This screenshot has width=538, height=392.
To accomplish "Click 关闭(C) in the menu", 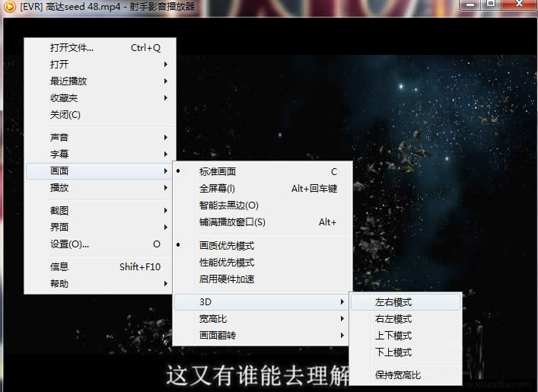I will tap(65, 115).
